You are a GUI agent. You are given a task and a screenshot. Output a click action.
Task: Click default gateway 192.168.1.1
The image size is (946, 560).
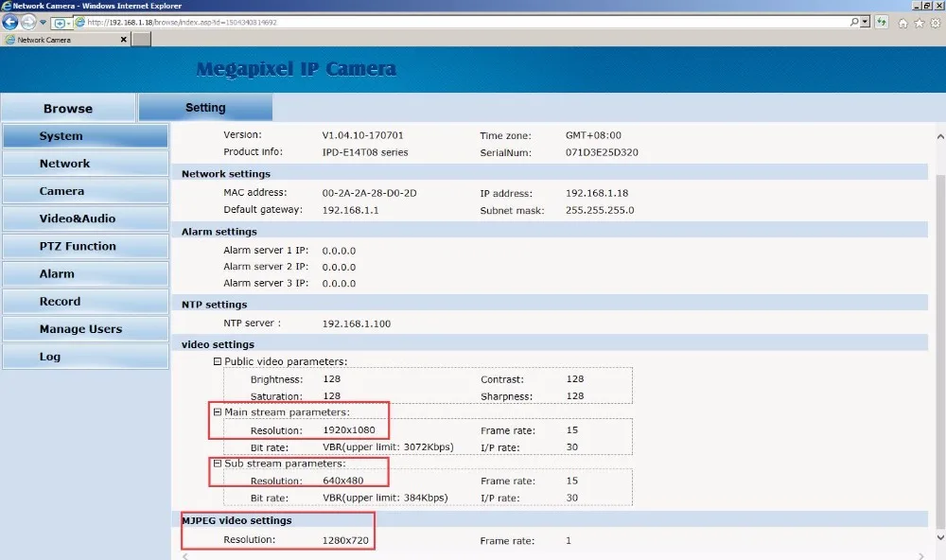coord(351,210)
